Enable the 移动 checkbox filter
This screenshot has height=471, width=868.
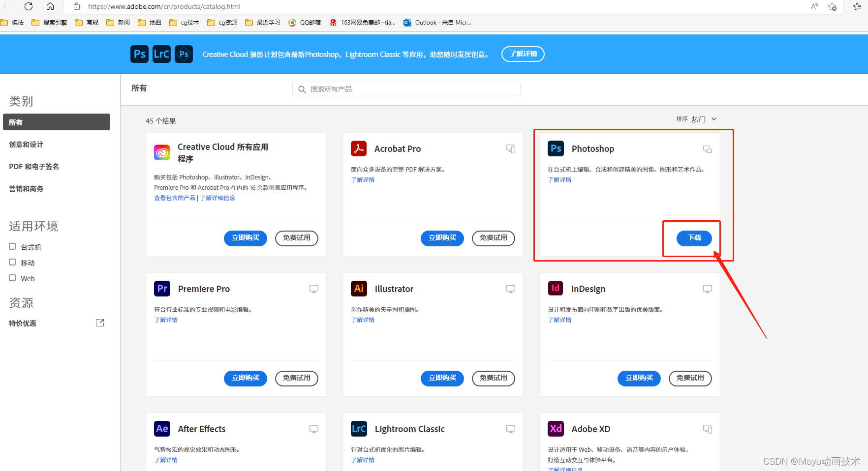pos(12,262)
